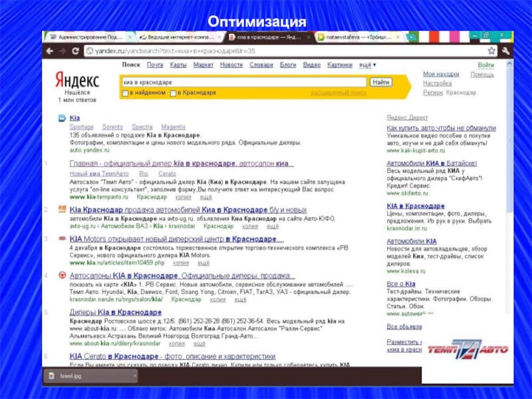
Task: Close the 'киа в краснодаре' tab
Action: coord(309,37)
